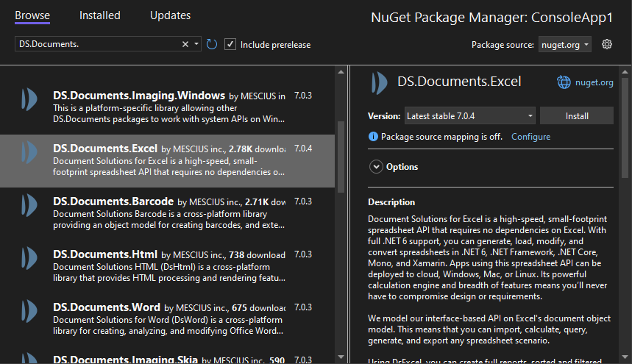Click the DS.Documents.Word package logo
632x364 pixels.
point(29,311)
